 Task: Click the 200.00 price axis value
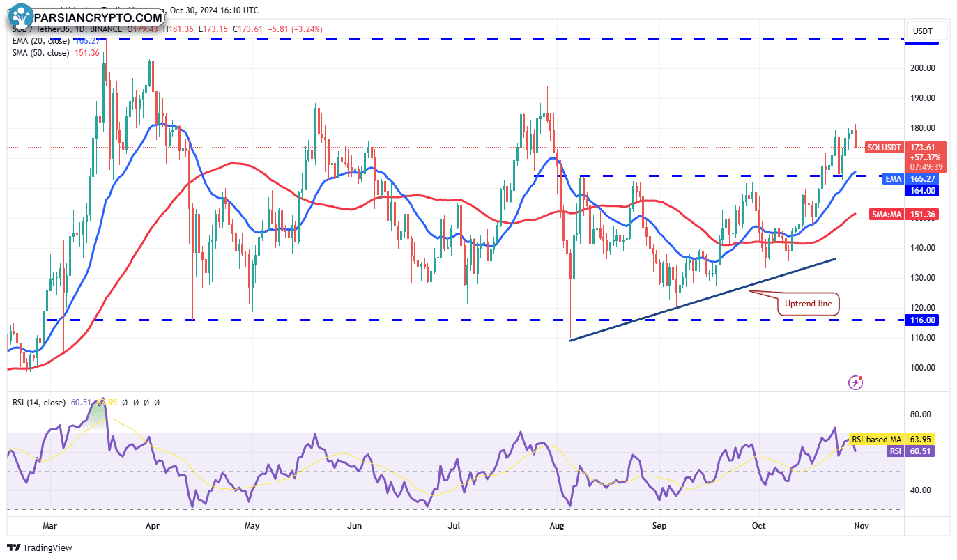922,68
